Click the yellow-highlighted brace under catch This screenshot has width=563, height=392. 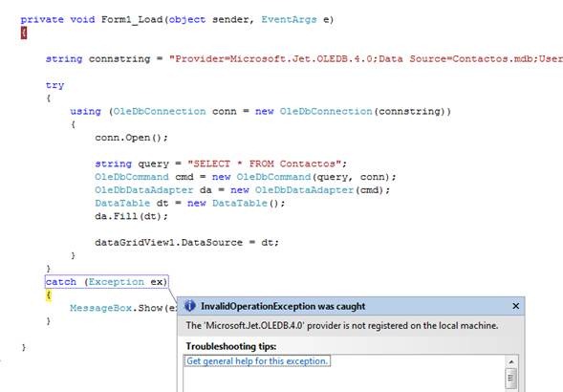pyautogui.click(x=49, y=295)
